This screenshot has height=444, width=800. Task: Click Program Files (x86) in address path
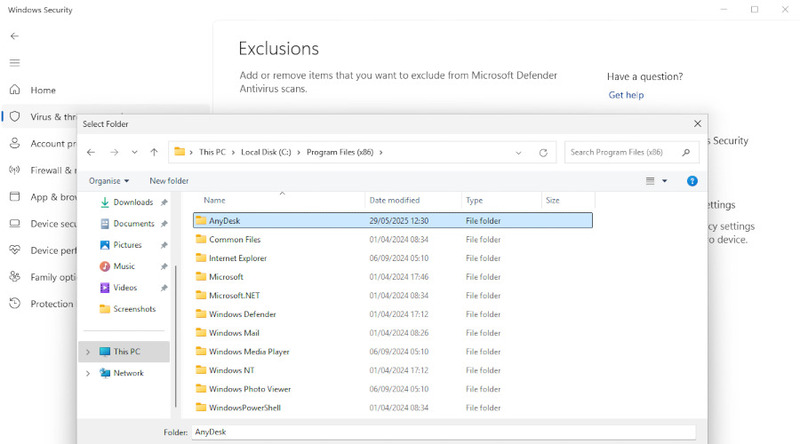coord(340,152)
